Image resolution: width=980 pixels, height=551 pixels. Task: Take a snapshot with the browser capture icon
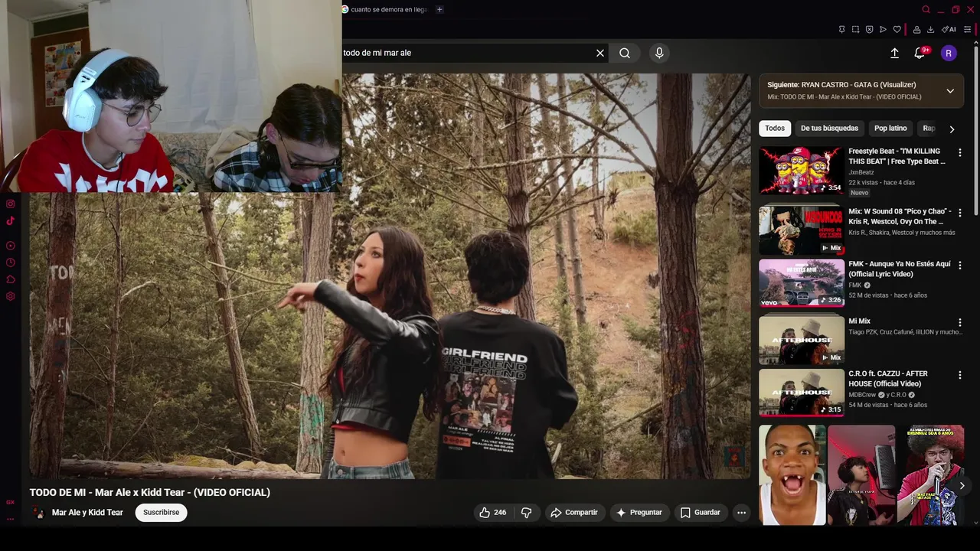[x=855, y=30]
